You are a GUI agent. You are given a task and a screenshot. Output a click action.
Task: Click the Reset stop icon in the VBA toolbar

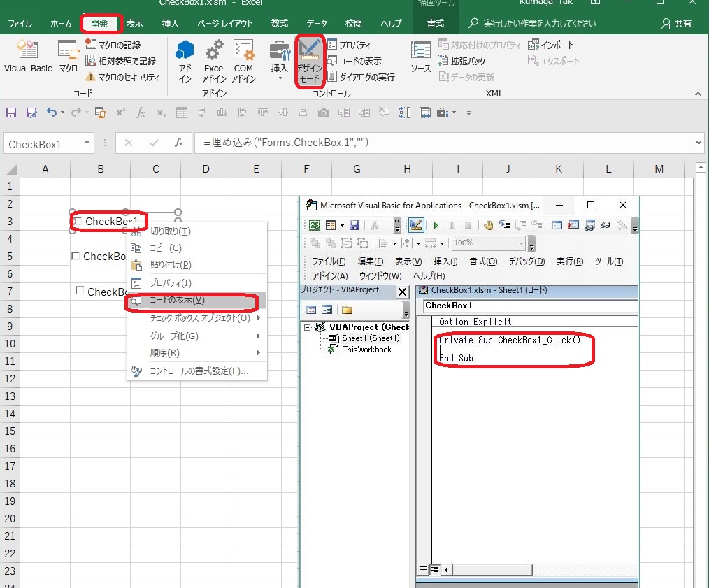tap(468, 225)
